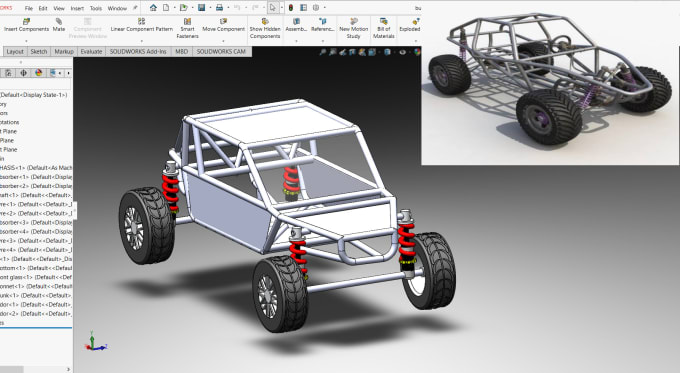Expand the Insert Components dropdown arrow
Viewport: 680px width, 373px height.
[26, 41]
